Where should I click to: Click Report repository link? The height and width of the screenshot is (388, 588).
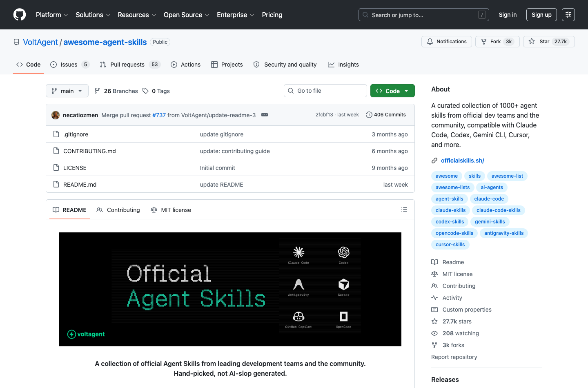coord(454,357)
